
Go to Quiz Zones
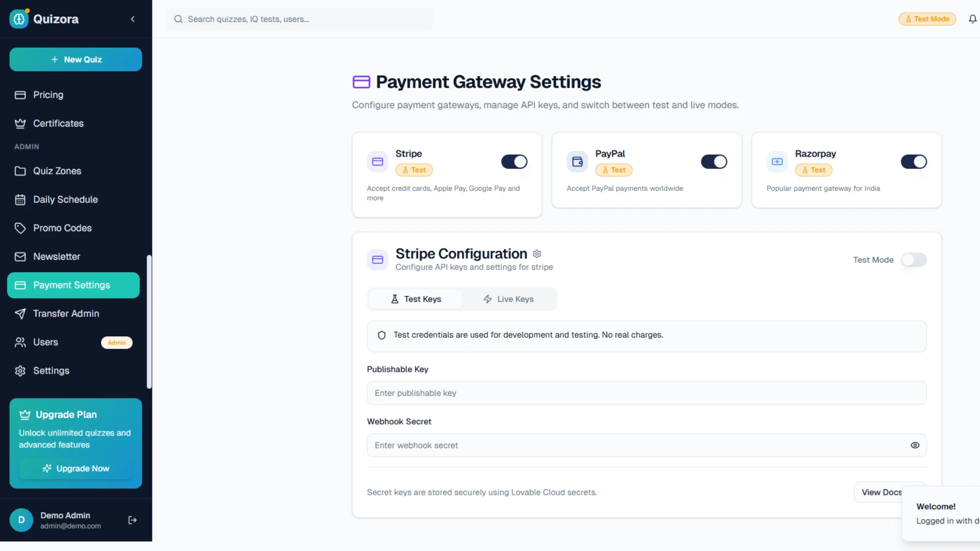click(x=73, y=171)
